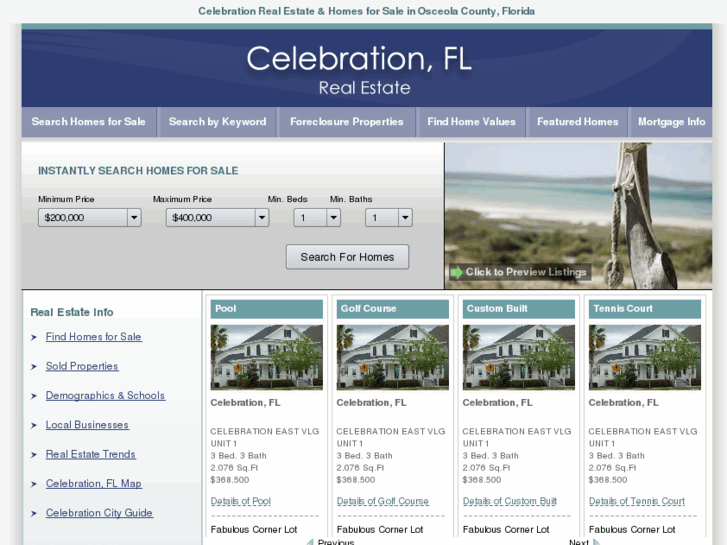Click the bullet arrow next to Sold Properties
The image size is (727, 545).
[x=33, y=366]
